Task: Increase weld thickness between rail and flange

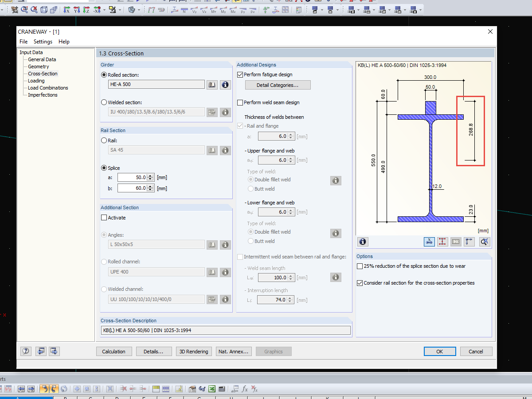Action: [x=291, y=134]
